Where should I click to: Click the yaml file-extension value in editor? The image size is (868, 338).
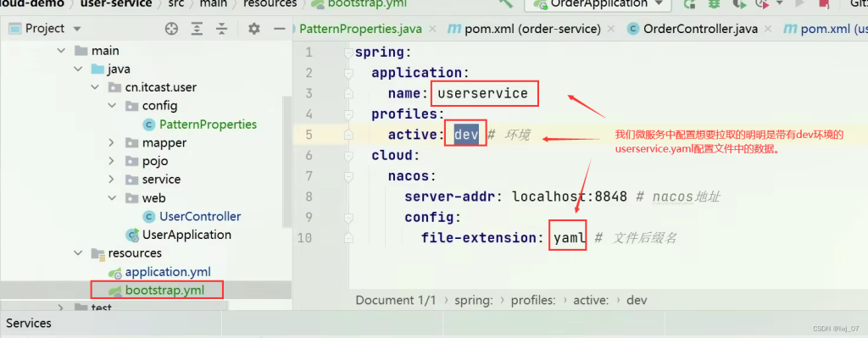tap(570, 238)
